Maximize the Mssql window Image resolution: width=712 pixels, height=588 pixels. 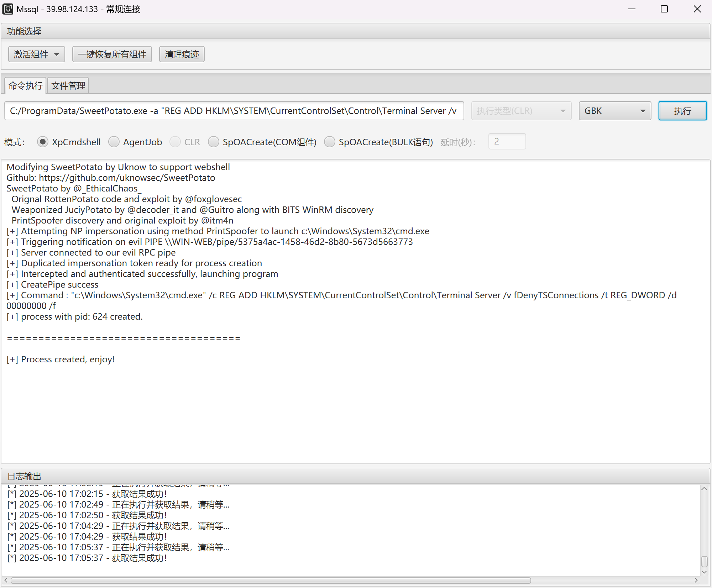click(x=664, y=9)
